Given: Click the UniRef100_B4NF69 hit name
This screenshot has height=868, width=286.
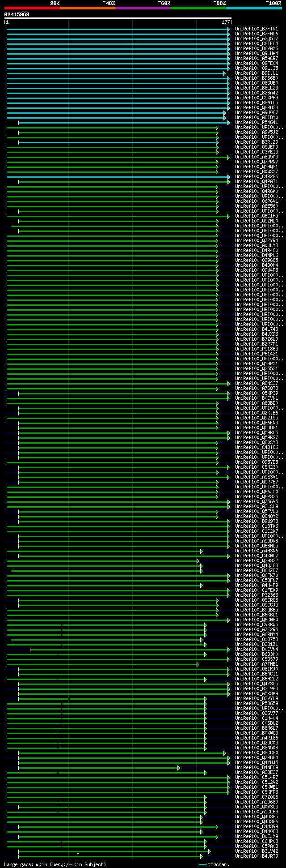Looking at the screenshot, I should [x=257, y=768].
